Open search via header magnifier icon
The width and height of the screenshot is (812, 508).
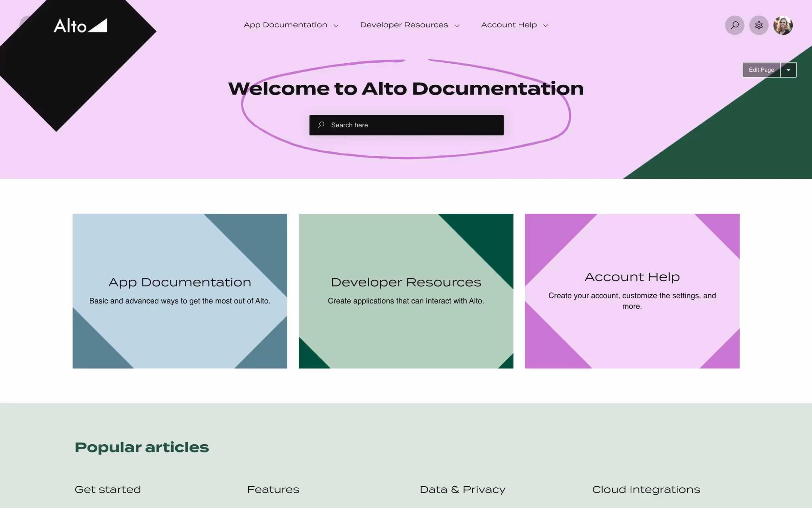(735, 25)
